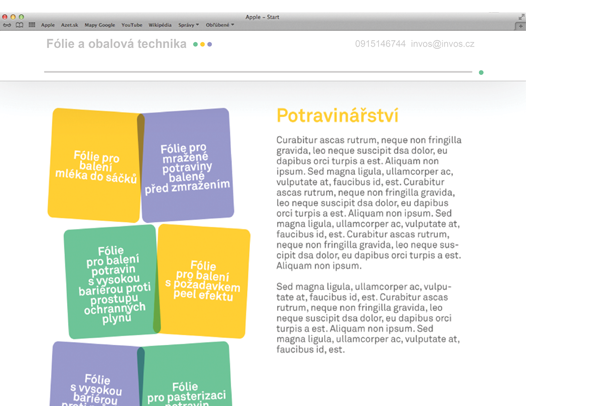Click the purple dot beside the site title

[x=209, y=45]
